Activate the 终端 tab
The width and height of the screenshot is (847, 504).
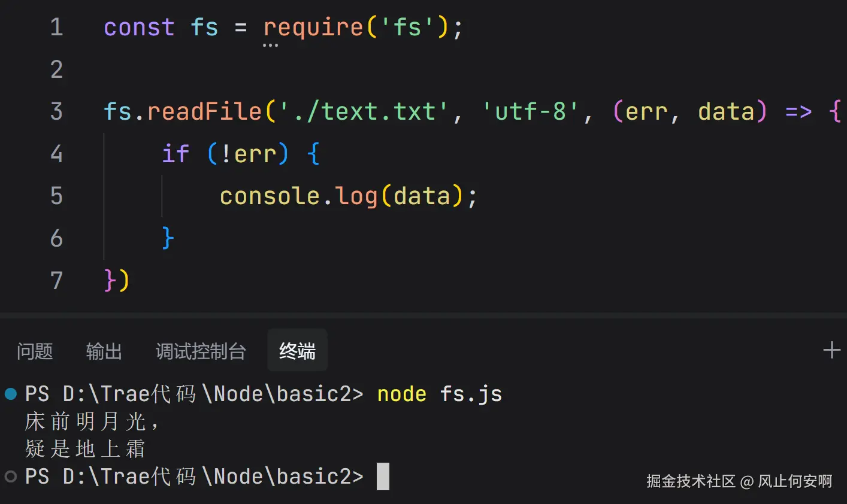(x=297, y=351)
